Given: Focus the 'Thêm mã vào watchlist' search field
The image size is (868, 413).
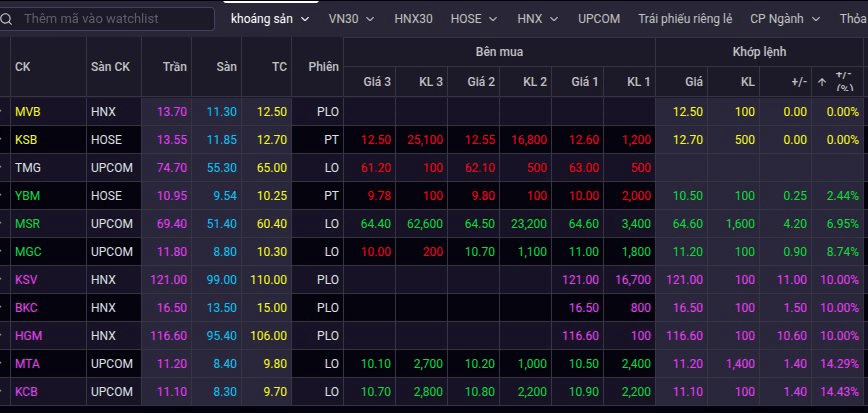Looking at the screenshot, I should [107, 19].
